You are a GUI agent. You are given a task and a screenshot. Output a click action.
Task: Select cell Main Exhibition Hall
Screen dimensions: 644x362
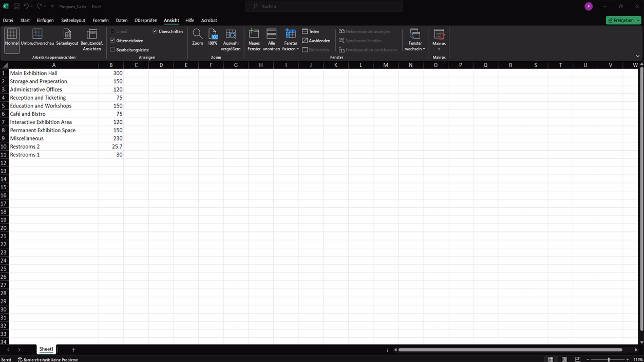tap(54, 73)
